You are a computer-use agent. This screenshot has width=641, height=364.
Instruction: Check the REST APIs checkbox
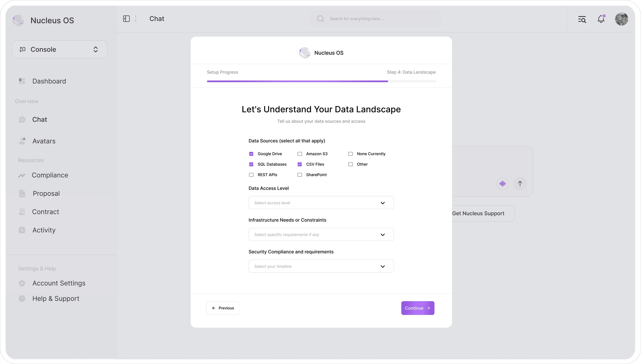click(x=251, y=175)
